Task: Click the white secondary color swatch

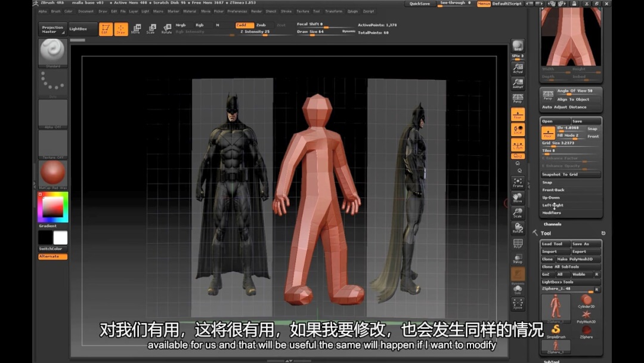Action: (60, 238)
